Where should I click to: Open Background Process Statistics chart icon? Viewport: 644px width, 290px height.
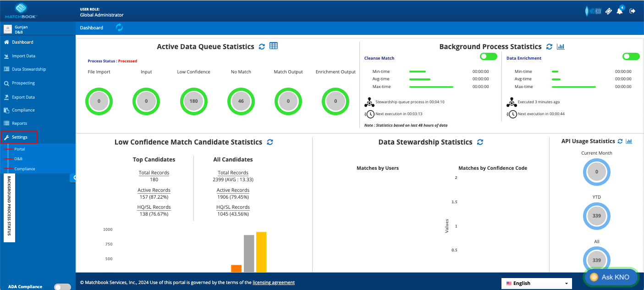560,46
